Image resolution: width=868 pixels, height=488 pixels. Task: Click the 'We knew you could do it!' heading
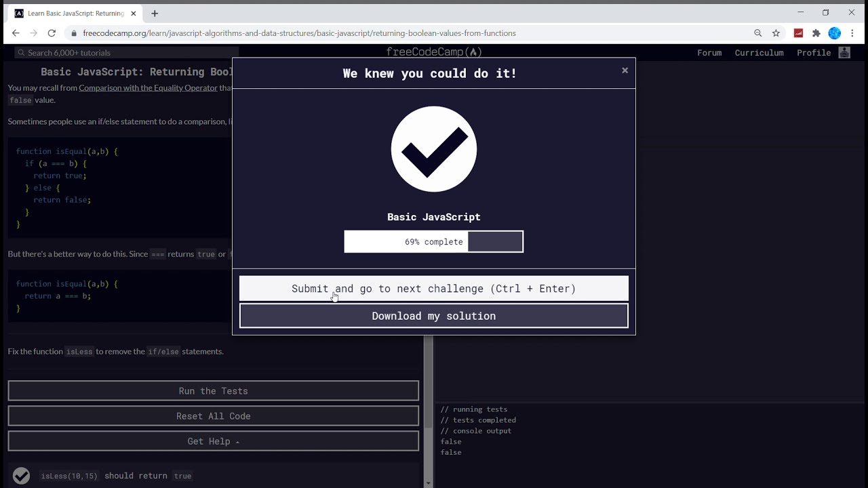coord(430,73)
